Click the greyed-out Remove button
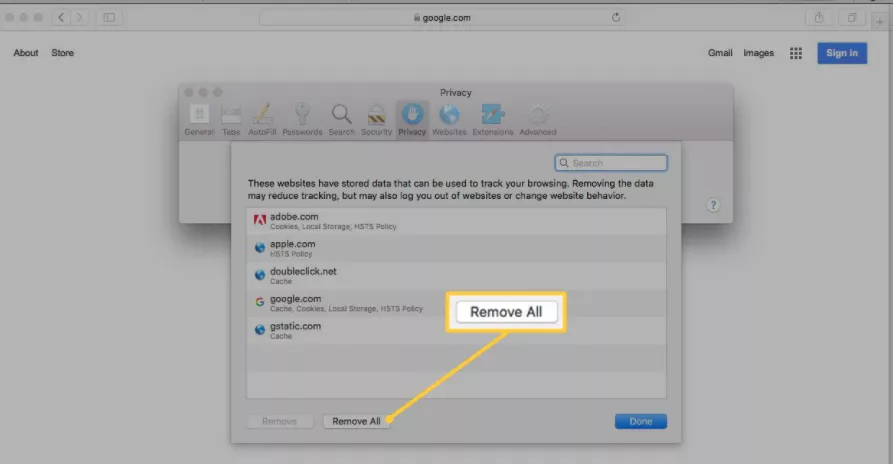This screenshot has width=893, height=464. click(280, 421)
